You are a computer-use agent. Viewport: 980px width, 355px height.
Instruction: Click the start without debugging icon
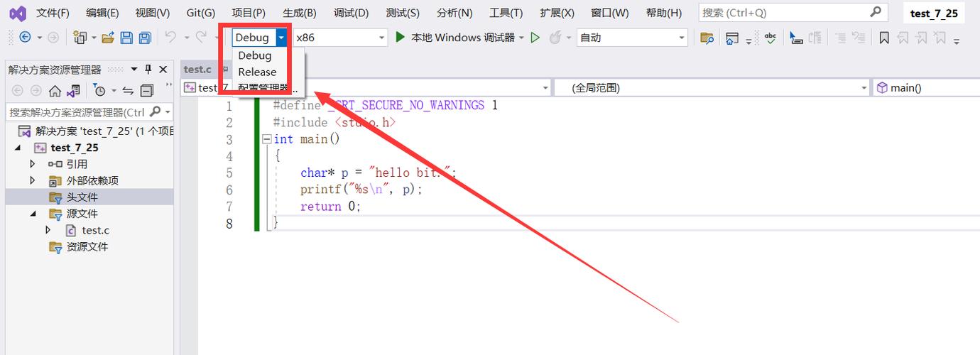point(535,38)
